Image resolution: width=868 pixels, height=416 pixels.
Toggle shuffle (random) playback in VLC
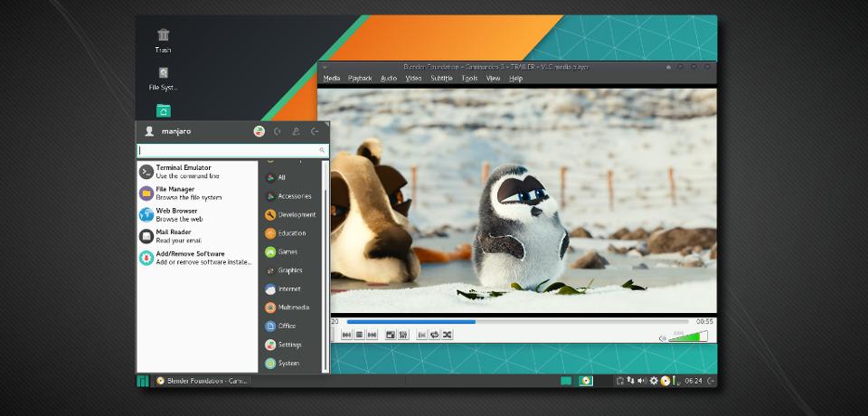point(448,335)
